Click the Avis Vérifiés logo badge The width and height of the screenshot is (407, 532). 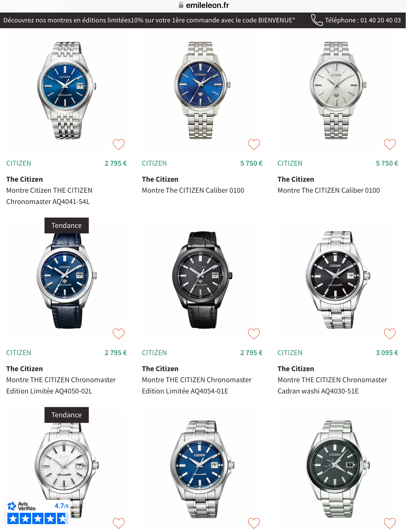pos(38,513)
